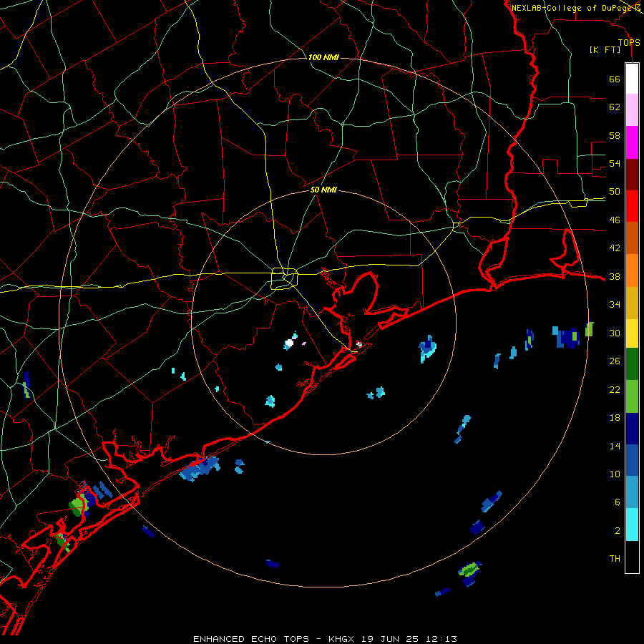
Task: Pick the light green legend swatch
Action: [x=632, y=396]
